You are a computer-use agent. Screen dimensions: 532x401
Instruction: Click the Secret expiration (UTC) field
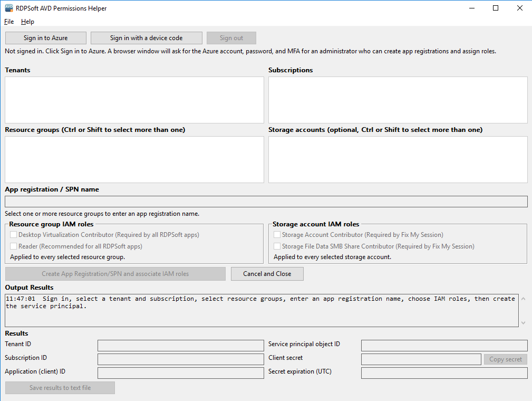tap(444, 373)
